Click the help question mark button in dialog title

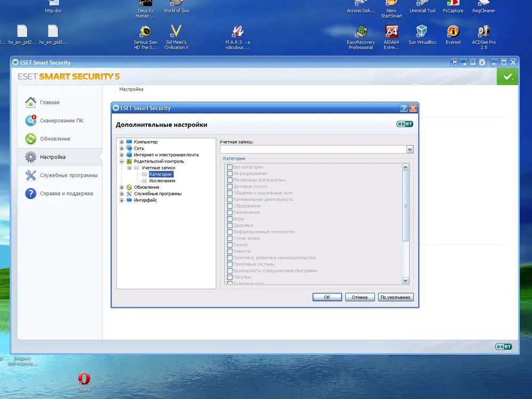404,108
